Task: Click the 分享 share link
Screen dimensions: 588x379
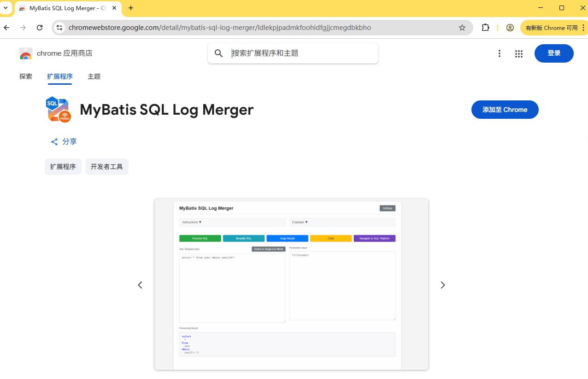Action: pos(64,142)
